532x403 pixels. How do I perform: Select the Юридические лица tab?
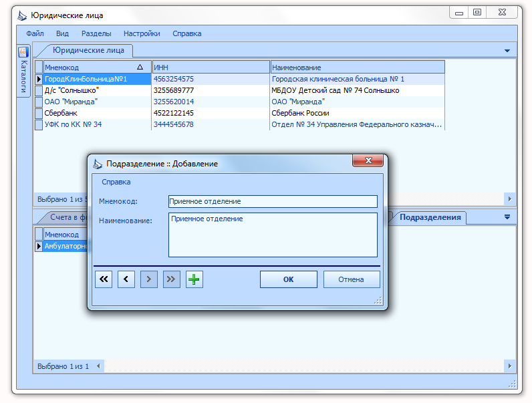click(88, 50)
